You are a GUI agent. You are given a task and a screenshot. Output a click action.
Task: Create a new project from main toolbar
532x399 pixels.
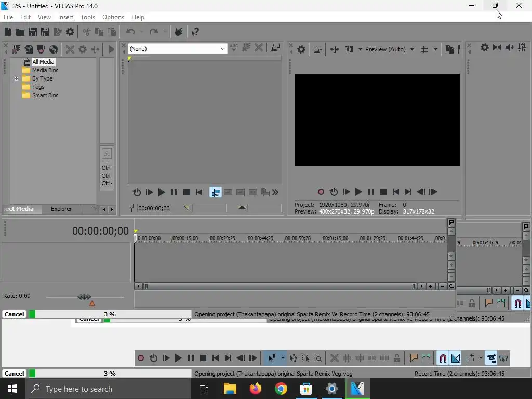point(8,32)
